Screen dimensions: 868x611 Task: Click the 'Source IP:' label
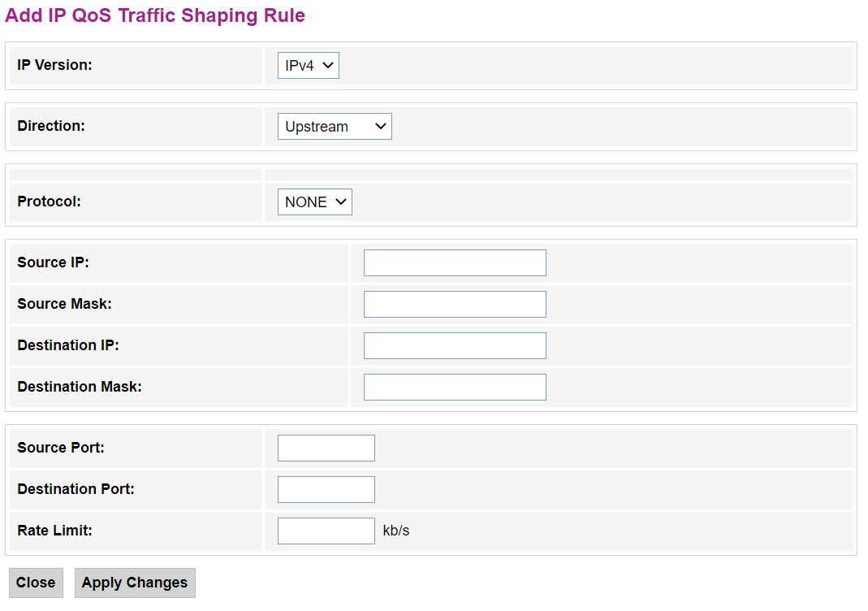click(53, 262)
